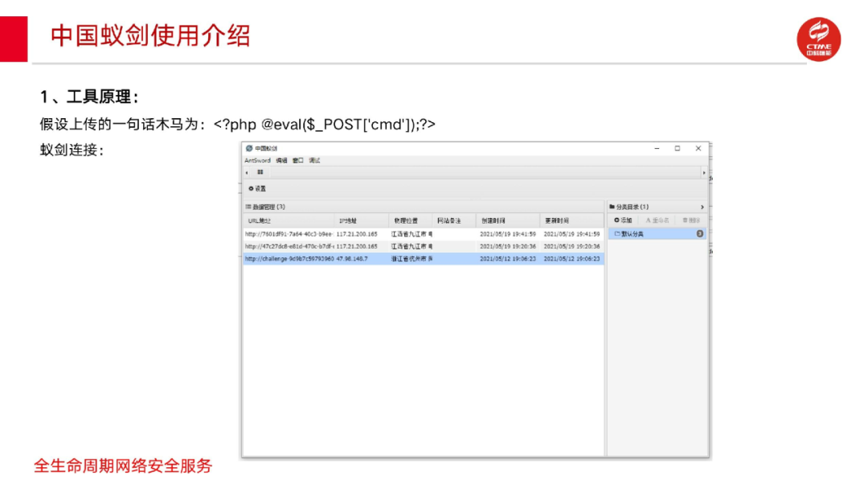Select row http://challenge-9d9b7c59793960
Screen dimensions: 868x489
click(424, 259)
